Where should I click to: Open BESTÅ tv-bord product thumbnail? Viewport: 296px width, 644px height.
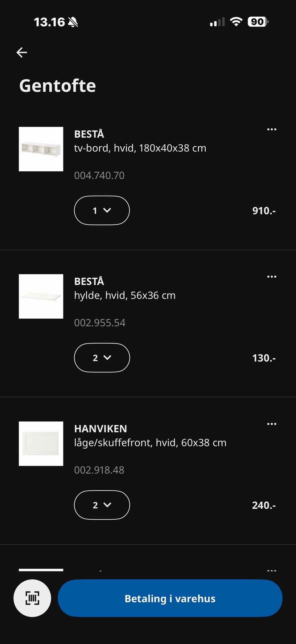(x=41, y=149)
